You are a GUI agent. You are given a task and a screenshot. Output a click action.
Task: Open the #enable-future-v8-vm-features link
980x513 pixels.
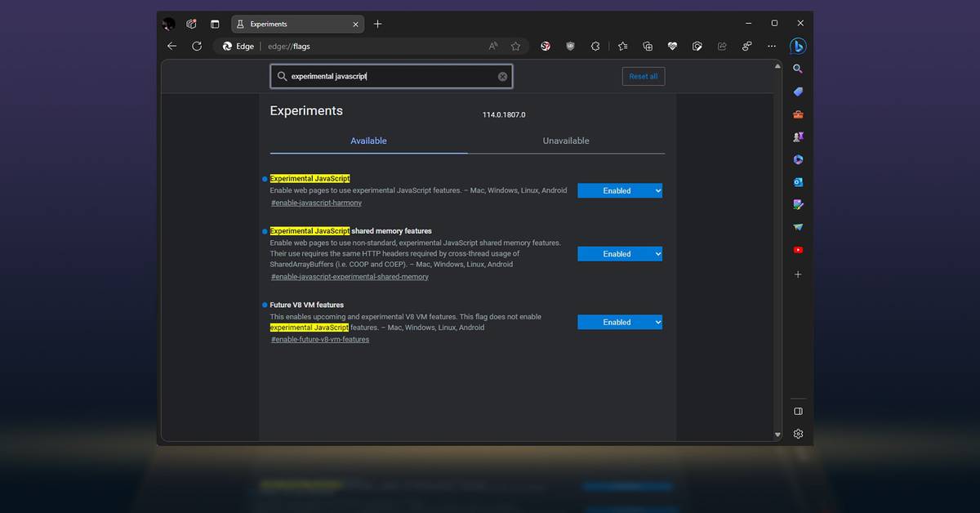pos(320,339)
